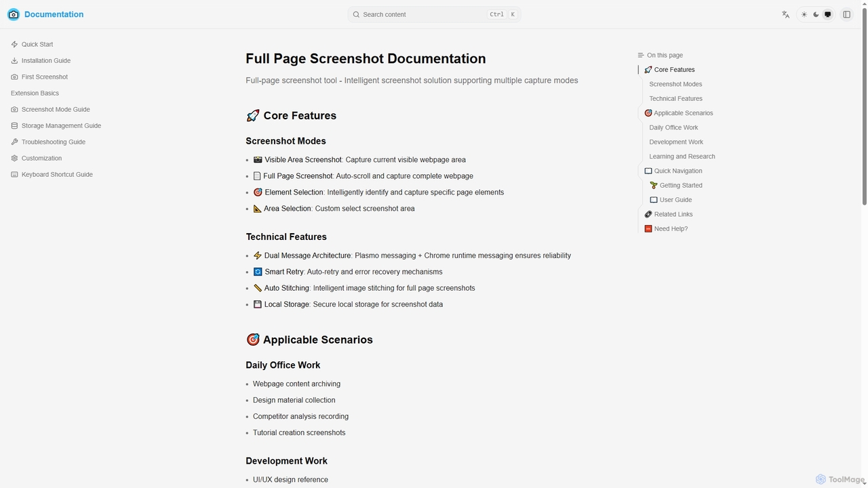
Task: Go to Applicable Scenarios outline entry
Action: 678,113
